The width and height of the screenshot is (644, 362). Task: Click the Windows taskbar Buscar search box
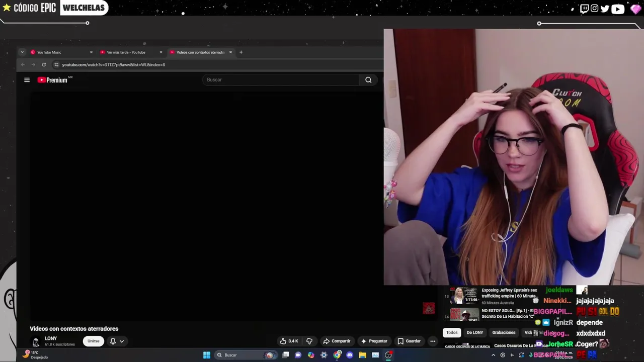tap(245, 355)
